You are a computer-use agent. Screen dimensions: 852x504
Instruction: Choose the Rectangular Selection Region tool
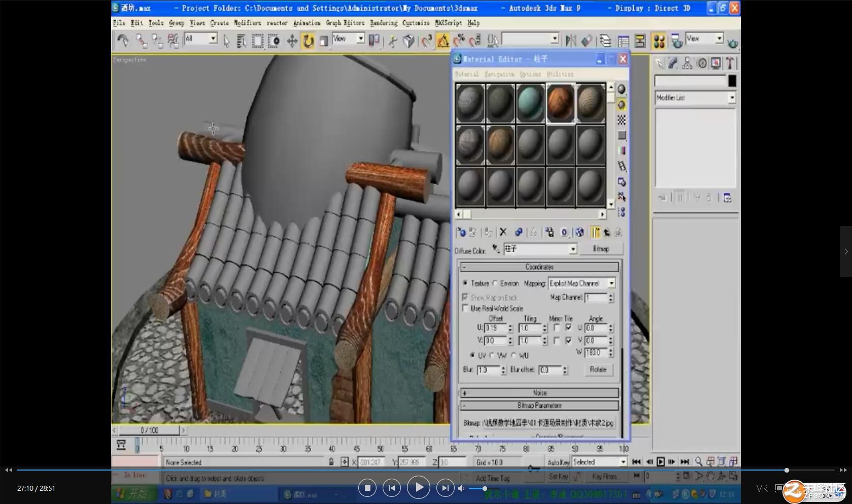pos(258,41)
